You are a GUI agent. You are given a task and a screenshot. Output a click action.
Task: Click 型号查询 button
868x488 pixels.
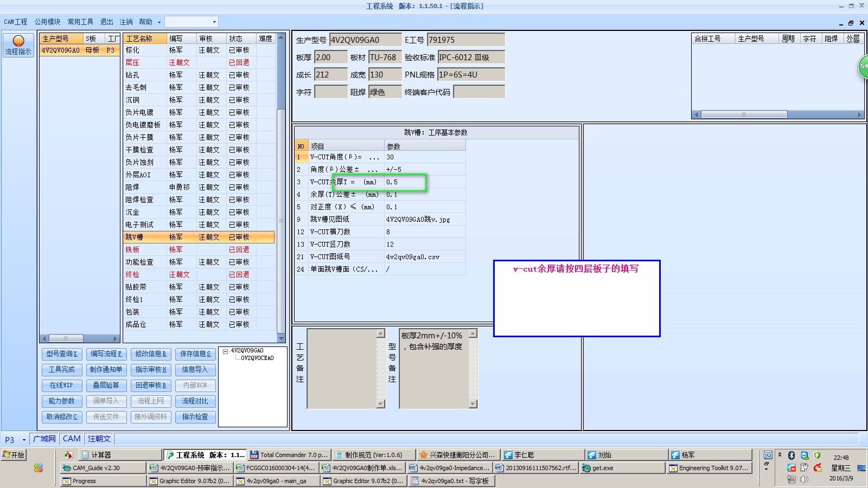point(62,354)
